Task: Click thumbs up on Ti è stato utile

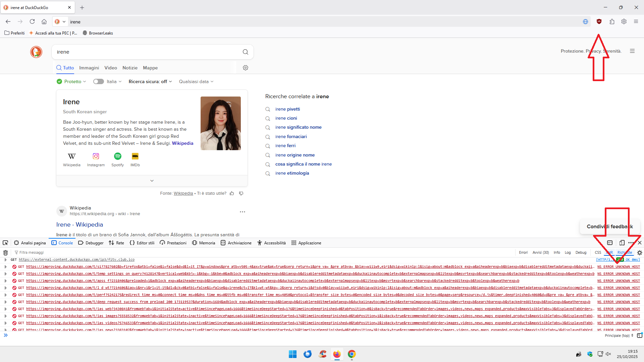Action: [232, 193]
